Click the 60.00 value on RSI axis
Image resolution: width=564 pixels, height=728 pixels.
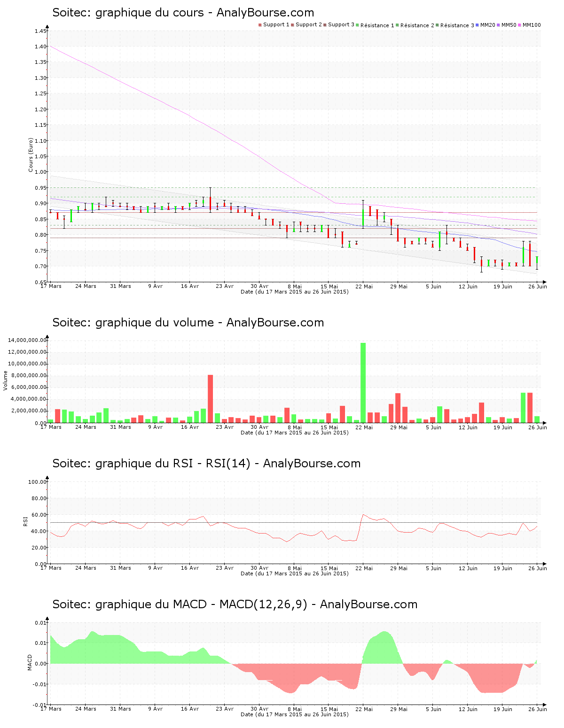(39, 515)
